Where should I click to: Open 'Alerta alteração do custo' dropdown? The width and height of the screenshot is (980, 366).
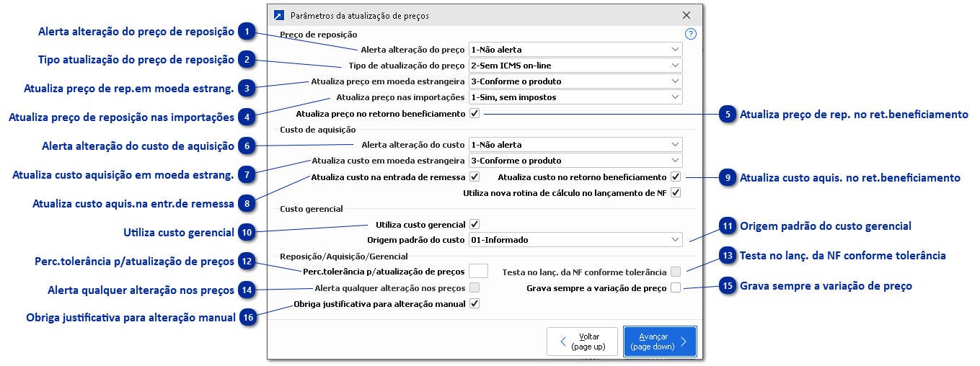point(575,145)
